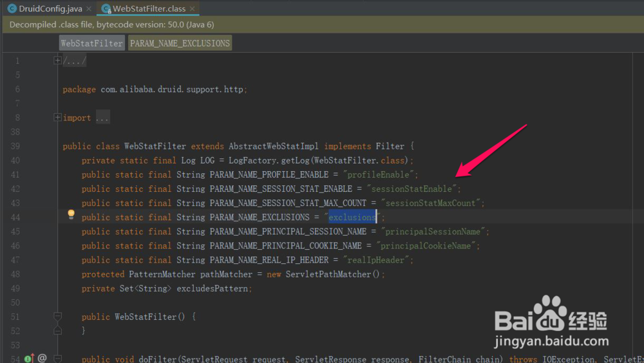Click the folded import '...' placeholder
This screenshot has height=363, width=644.
pyautogui.click(x=102, y=118)
